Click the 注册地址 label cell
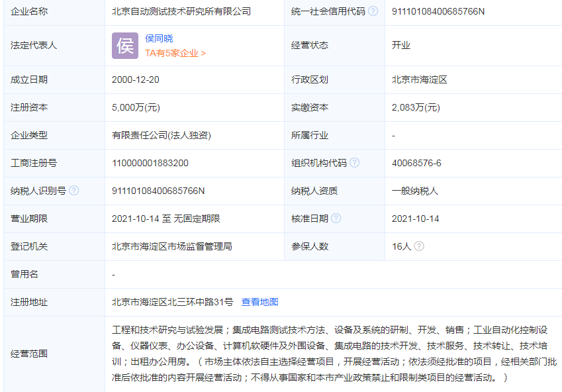Screen dimensions: 562x392 [54, 302]
